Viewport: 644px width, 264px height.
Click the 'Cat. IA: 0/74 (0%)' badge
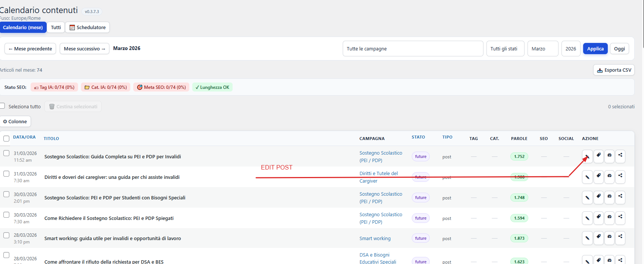(106, 87)
